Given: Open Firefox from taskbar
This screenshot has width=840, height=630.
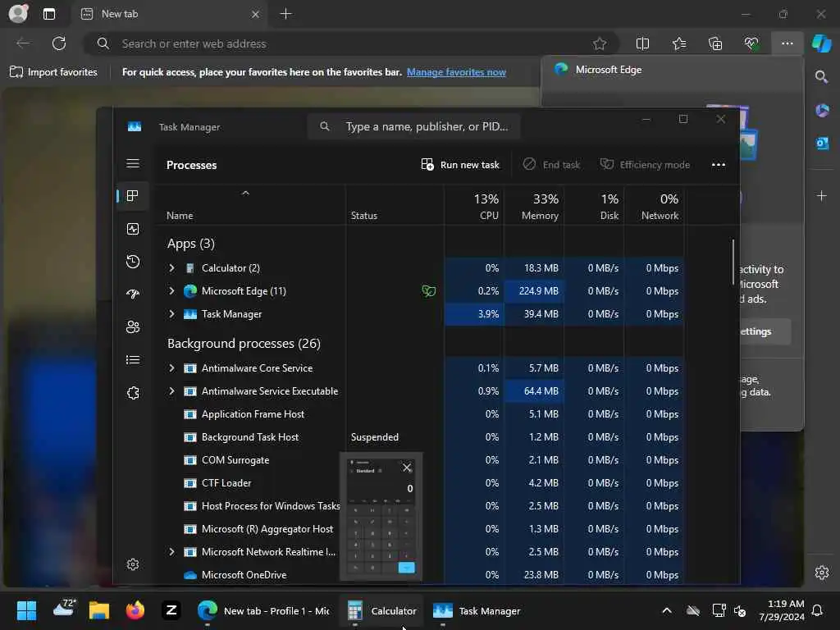Looking at the screenshot, I should coord(135,610).
